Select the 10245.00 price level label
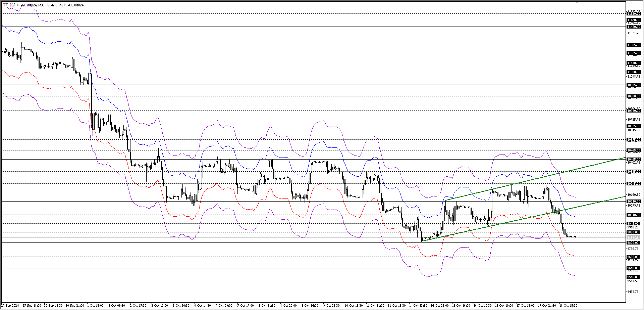Screen dimensions: 644x310 click(x=634, y=183)
